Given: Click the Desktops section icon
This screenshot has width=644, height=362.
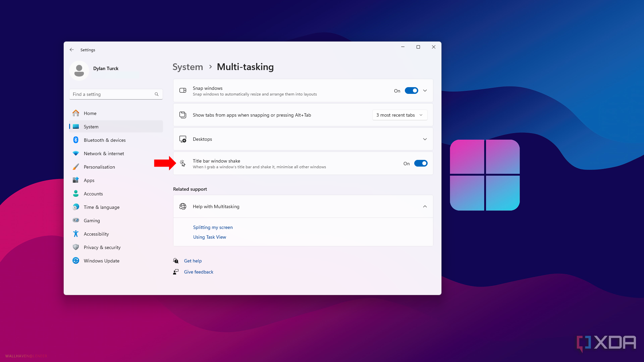Looking at the screenshot, I should point(182,139).
